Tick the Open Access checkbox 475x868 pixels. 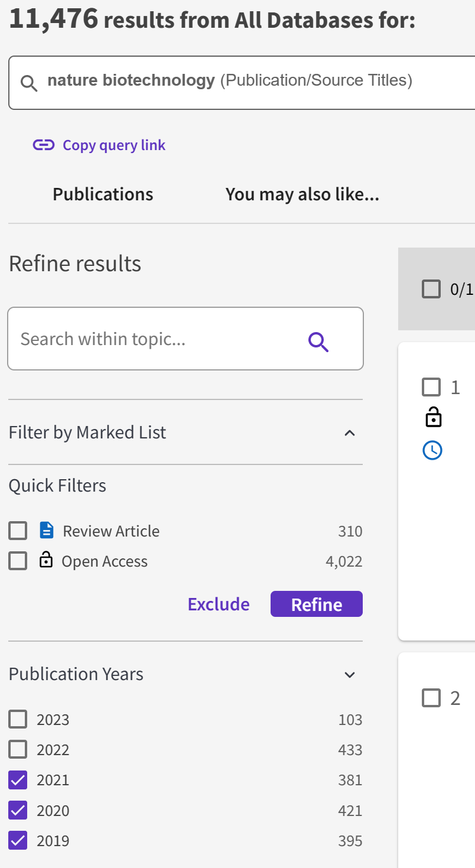[x=18, y=561]
